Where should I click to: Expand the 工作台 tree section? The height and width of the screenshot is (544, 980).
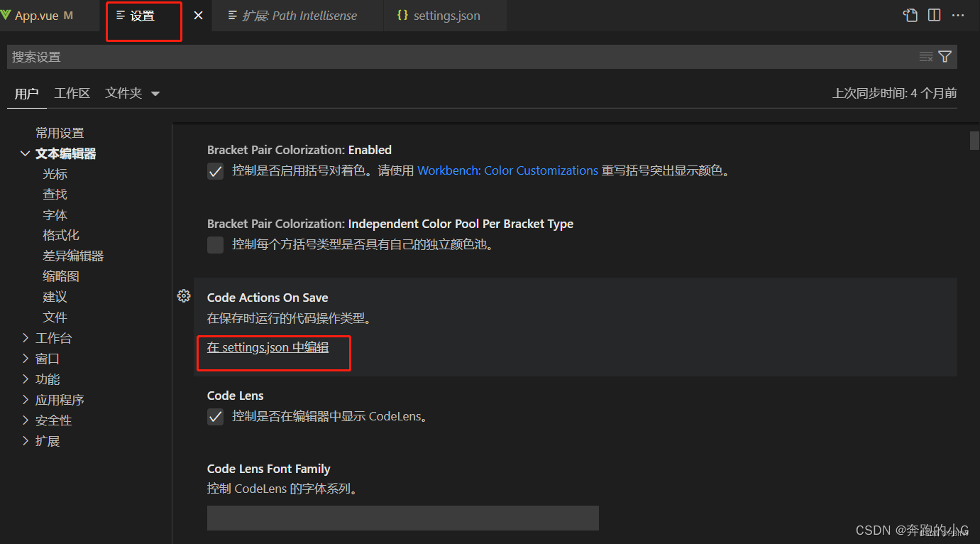tap(26, 338)
